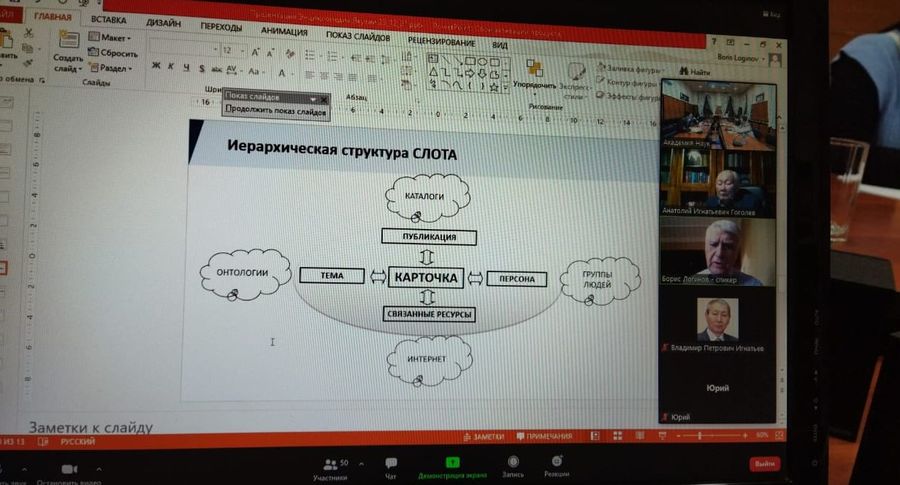Open character spacing AV dropdown
900x485 pixels.
pos(234,71)
